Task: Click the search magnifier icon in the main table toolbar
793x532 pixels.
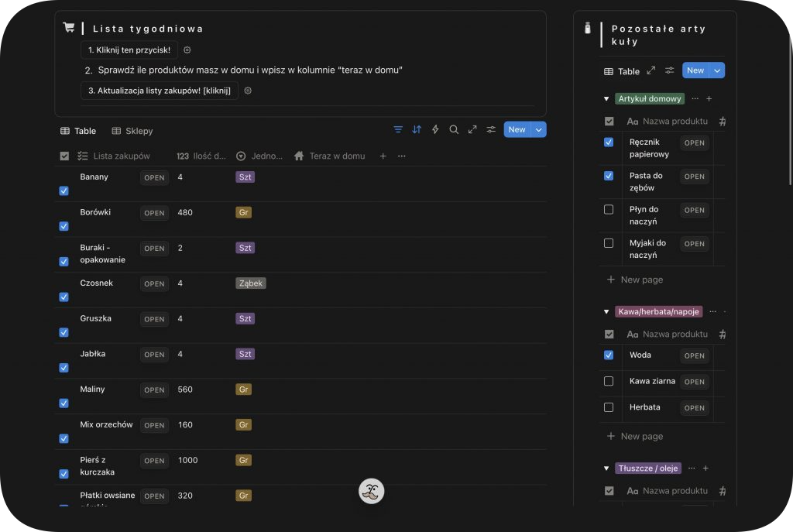Action: (x=454, y=129)
